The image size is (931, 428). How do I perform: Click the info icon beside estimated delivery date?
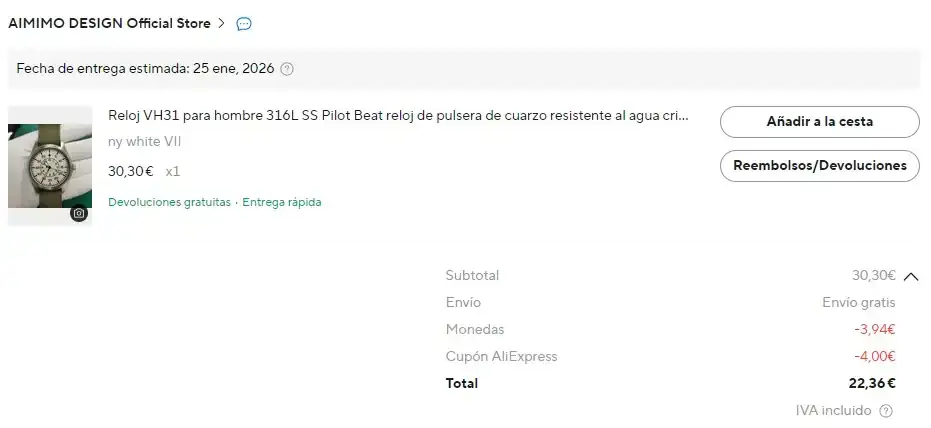(x=287, y=69)
